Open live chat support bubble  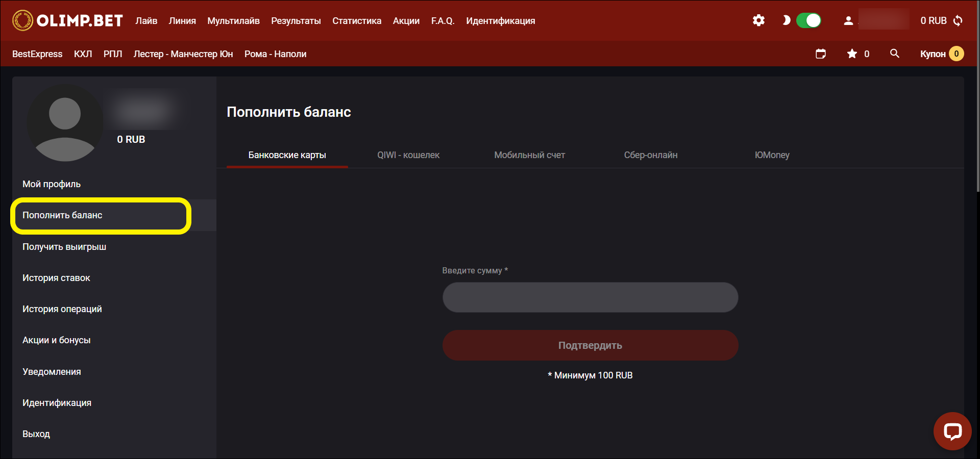tap(952, 431)
